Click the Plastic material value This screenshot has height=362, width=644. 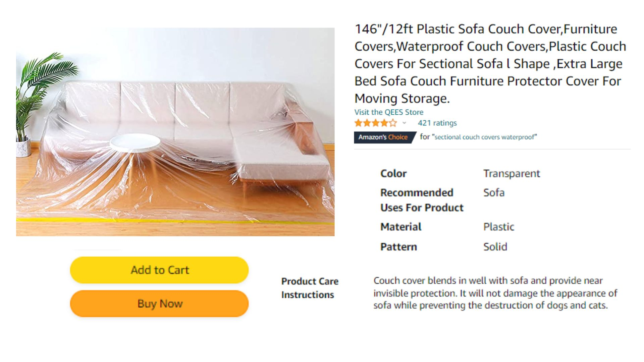pyautogui.click(x=499, y=227)
